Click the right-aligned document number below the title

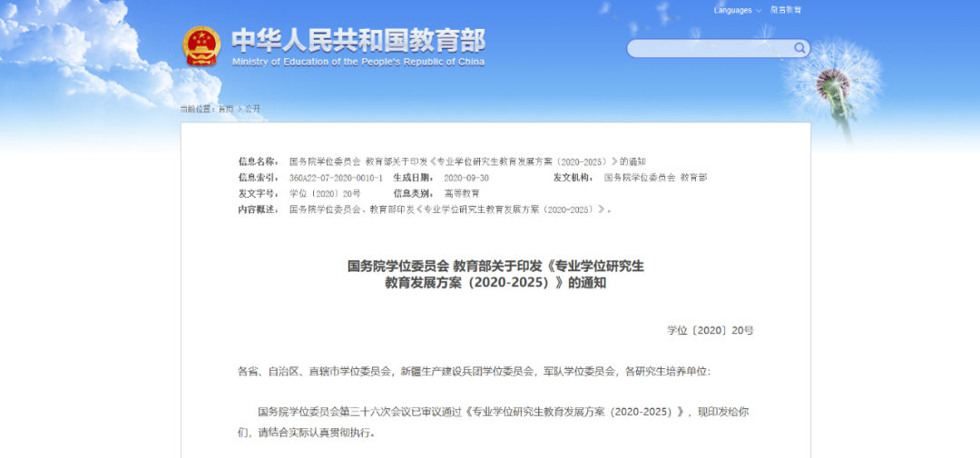(x=710, y=330)
